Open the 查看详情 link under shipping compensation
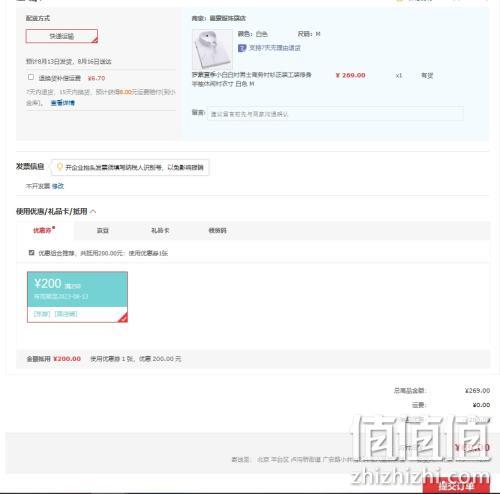This screenshot has width=500, height=494. pyautogui.click(x=63, y=103)
